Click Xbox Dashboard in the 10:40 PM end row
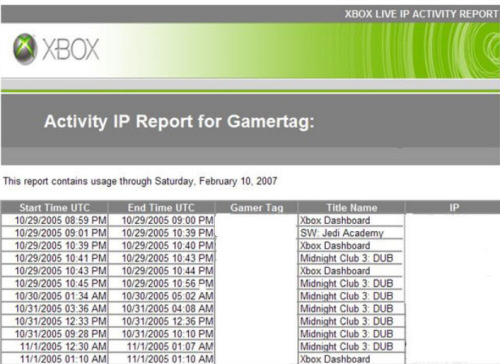 click(x=351, y=246)
